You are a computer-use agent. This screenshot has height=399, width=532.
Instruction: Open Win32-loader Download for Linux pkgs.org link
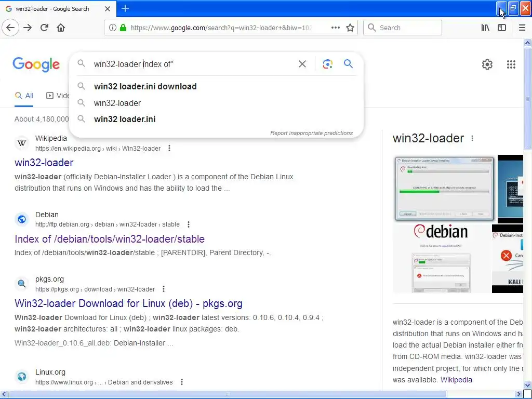pos(129,303)
